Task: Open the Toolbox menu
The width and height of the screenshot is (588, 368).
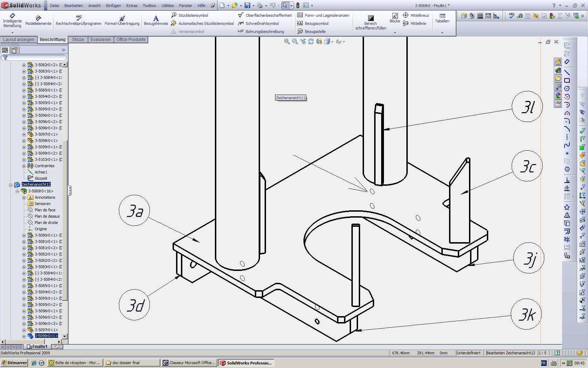Action: point(149,6)
